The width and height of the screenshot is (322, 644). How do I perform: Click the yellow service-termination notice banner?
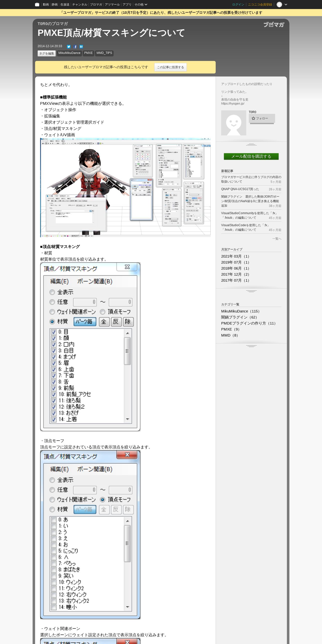click(161, 13)
